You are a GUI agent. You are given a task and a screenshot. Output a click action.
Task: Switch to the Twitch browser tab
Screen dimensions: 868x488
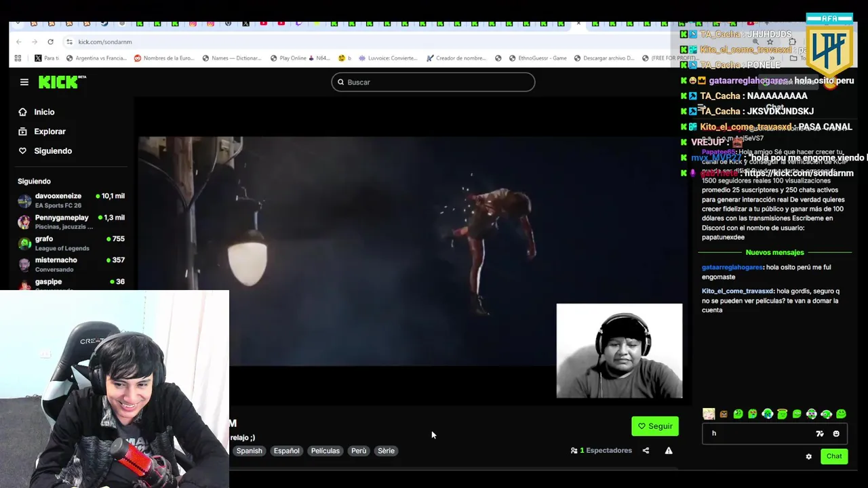tap(298, 23)
